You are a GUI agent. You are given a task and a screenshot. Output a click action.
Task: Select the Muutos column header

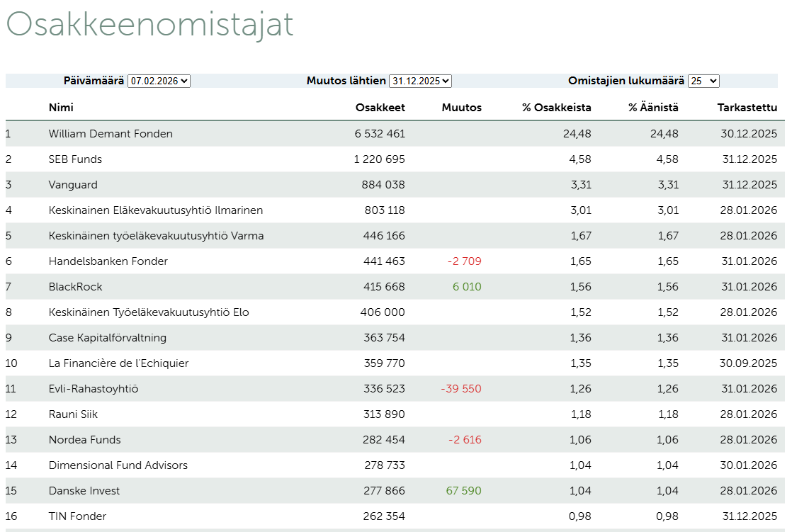(461, 108)
